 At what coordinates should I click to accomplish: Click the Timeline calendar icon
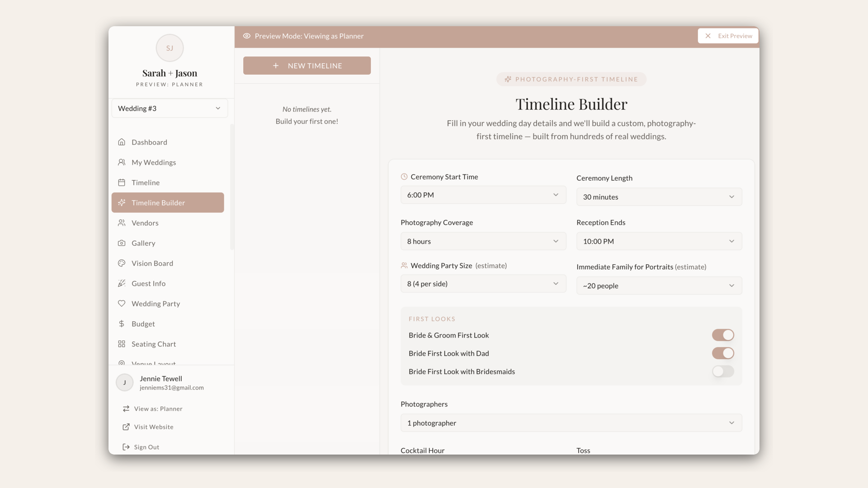tap(122, 183)
